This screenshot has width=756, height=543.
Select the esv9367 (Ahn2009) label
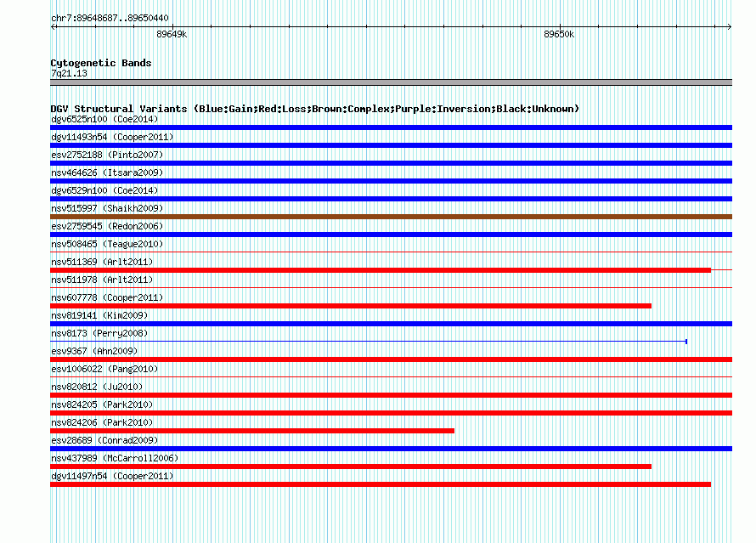click(94, 351)
